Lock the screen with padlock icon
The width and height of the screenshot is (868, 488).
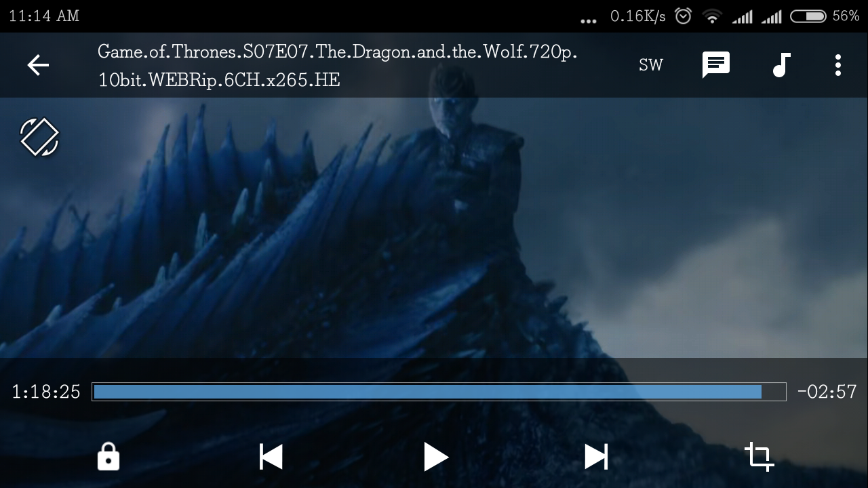coord(108,456)
